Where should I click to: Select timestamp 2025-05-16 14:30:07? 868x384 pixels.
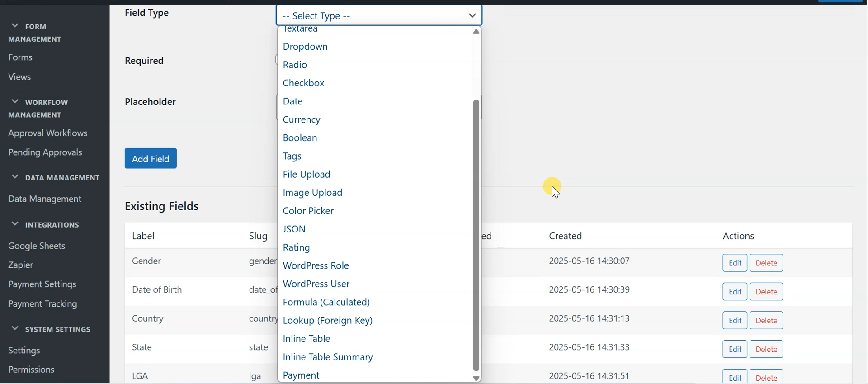tap(590, 261)
